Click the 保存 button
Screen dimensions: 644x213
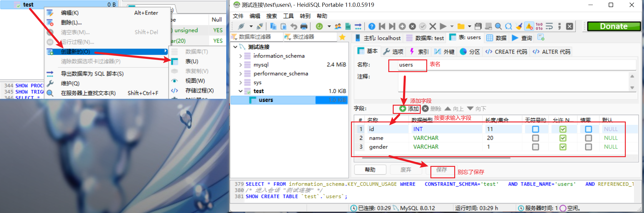pyautogui.click(x=441, y=170)
